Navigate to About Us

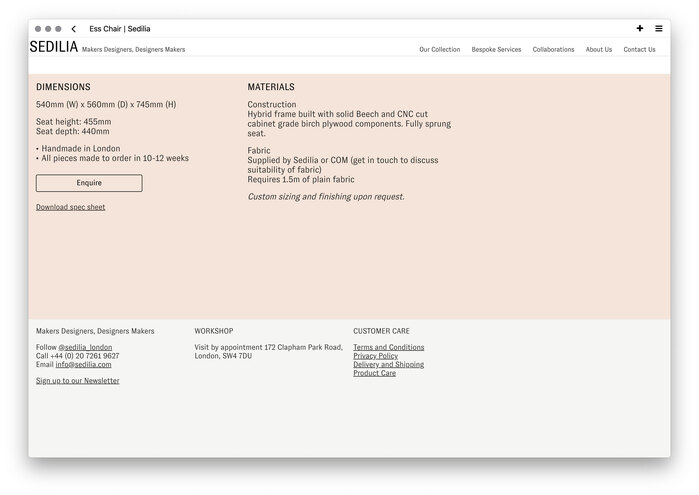(x=599, y=50)
